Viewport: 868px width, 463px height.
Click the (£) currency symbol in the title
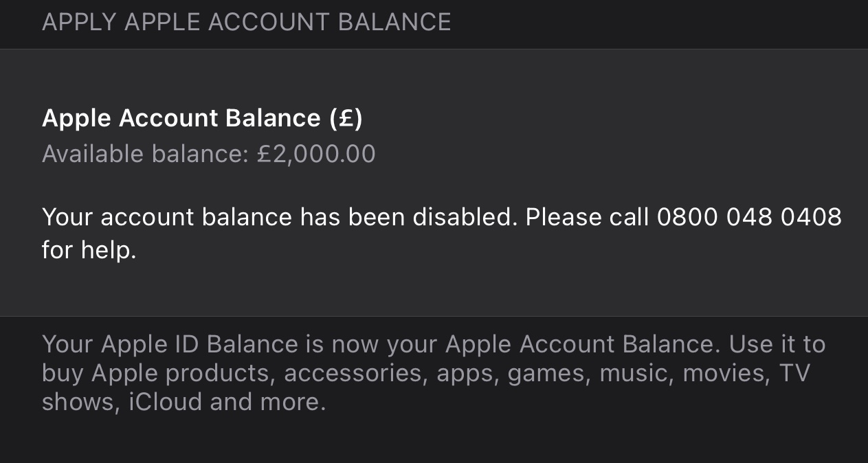[x=346, y=118]
